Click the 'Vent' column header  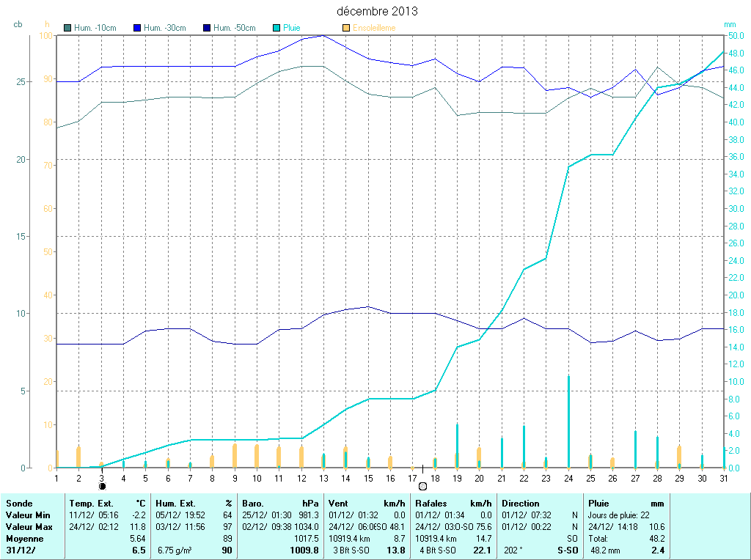337,504
